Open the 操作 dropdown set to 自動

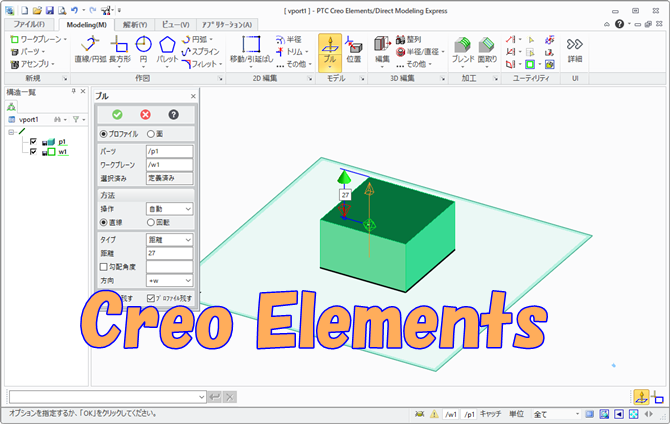169,209
